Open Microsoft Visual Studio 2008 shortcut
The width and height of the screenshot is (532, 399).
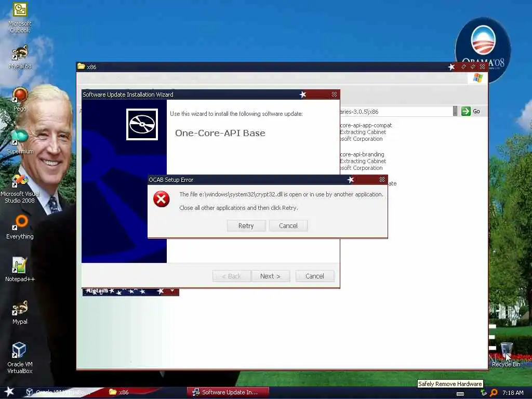[x=20, y=189]
